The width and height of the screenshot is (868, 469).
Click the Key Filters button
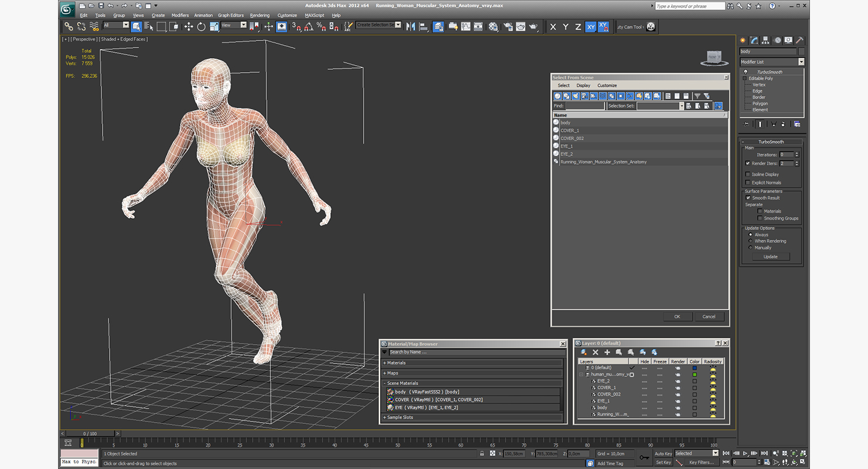coord(701,463)
